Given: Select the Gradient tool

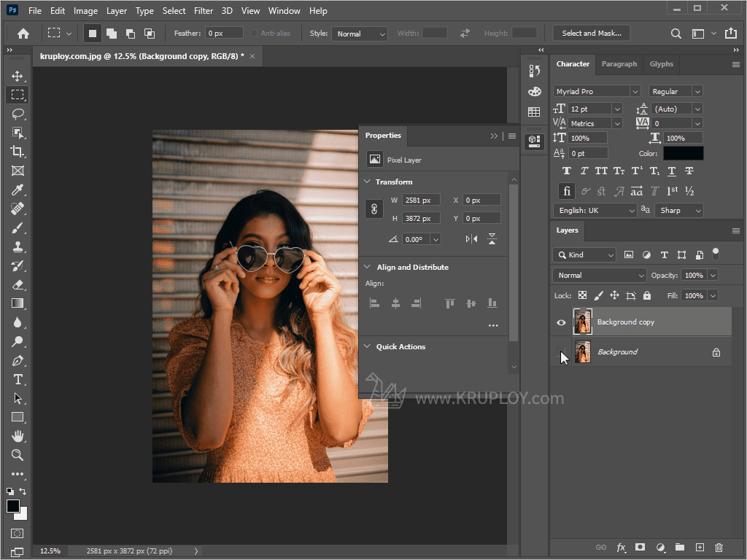Looking at the screenshot, I should (x=18, y=303).
